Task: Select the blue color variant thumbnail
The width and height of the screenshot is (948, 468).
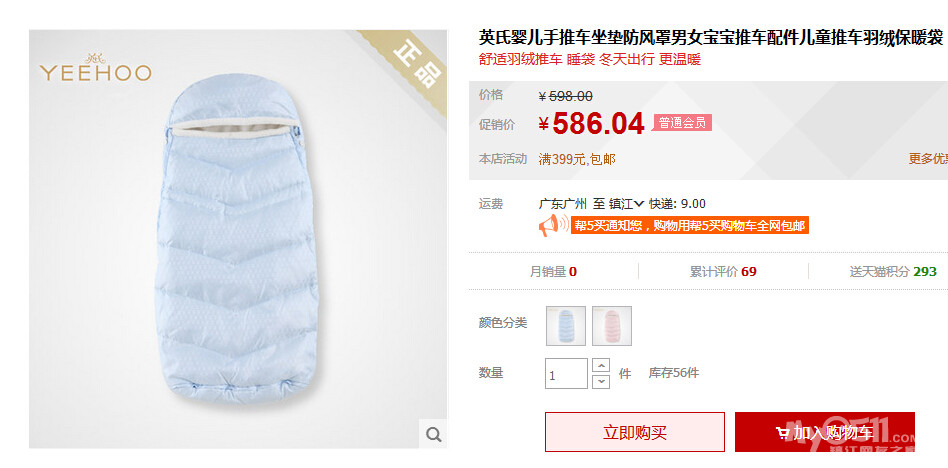Action: tap(566, 326)
